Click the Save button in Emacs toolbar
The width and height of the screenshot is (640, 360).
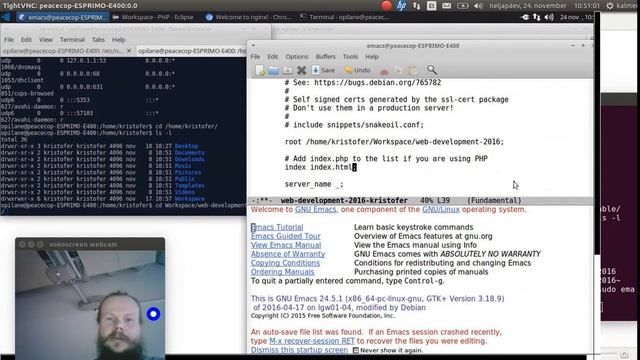pos(323,70)
